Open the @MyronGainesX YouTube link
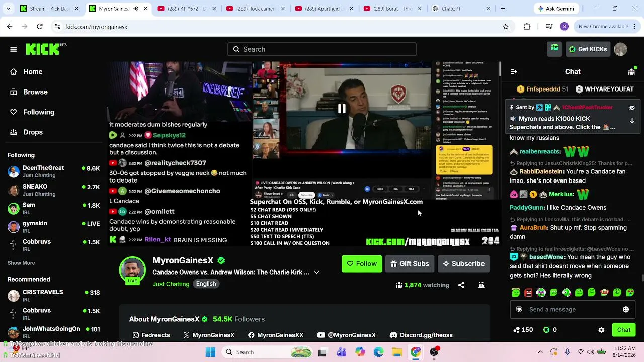 pos(347,335)
